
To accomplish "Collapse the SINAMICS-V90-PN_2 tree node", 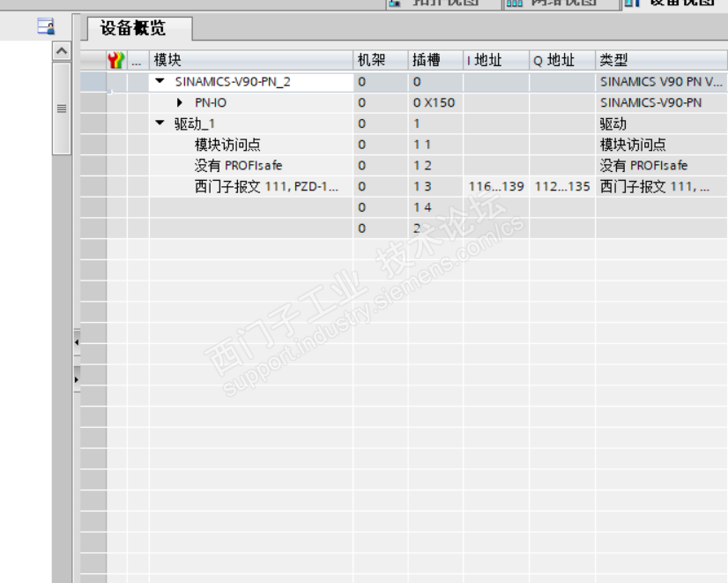I will click(x=160, y=81).
